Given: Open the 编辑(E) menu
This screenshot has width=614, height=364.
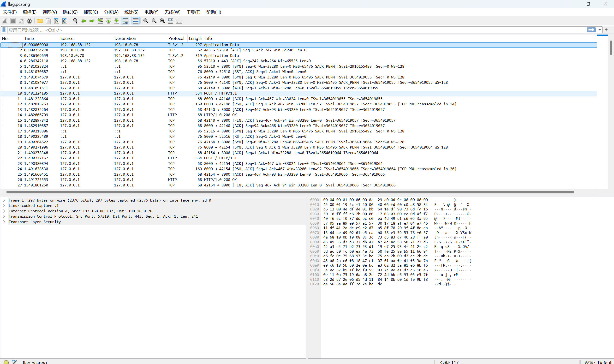Looking at the screenshot, I should click(30, 12).
